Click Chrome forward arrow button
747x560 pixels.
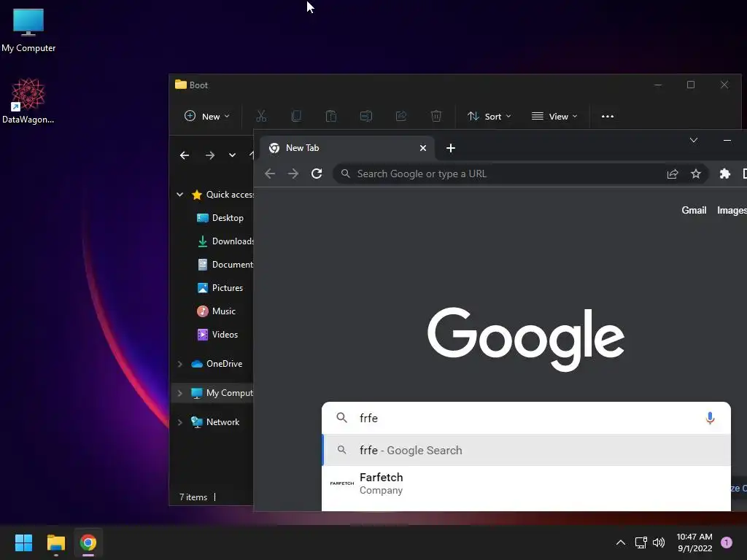coord(293,174)
